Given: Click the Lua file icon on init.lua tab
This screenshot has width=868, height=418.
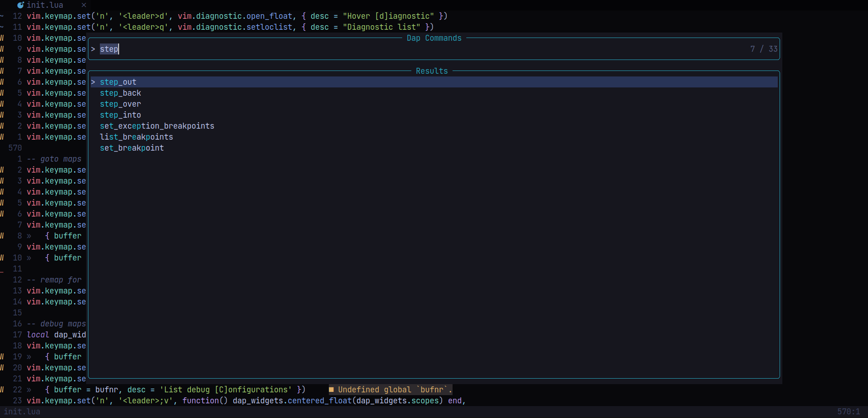Looking at the screenshot, I should point(21,5).
